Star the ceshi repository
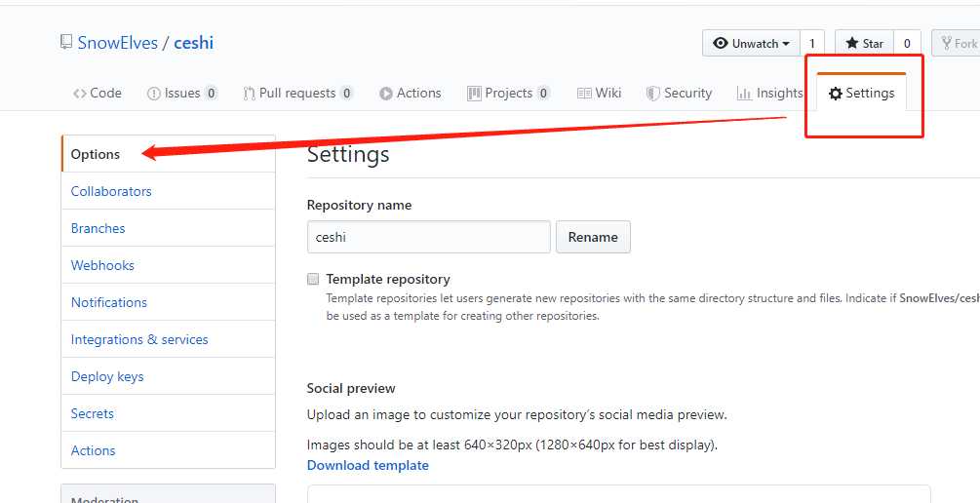The width and height of the screenshot is (980, 503). [x=864, y=43]
